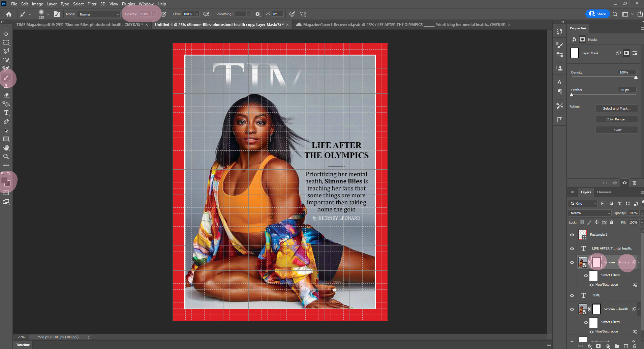This screenshot has height=349, width=644.
Task: Click the Select and Mask button
Action: 617,108
